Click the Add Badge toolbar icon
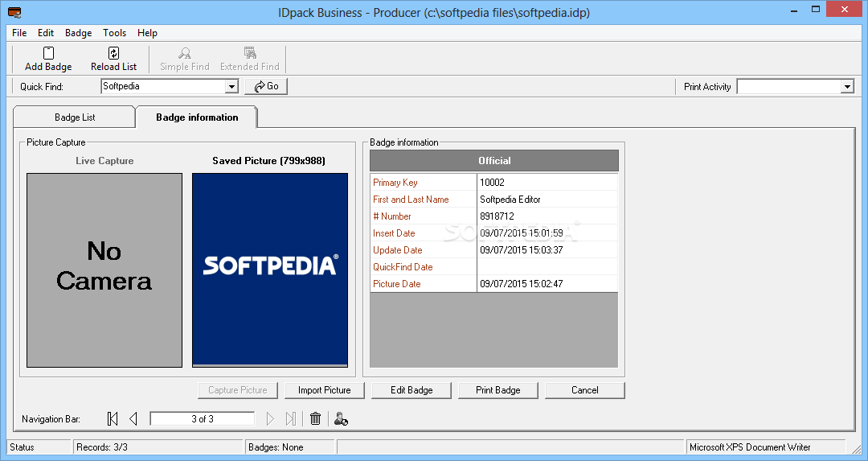The height and width of the screenshot is (461, 868). point(49,53)
